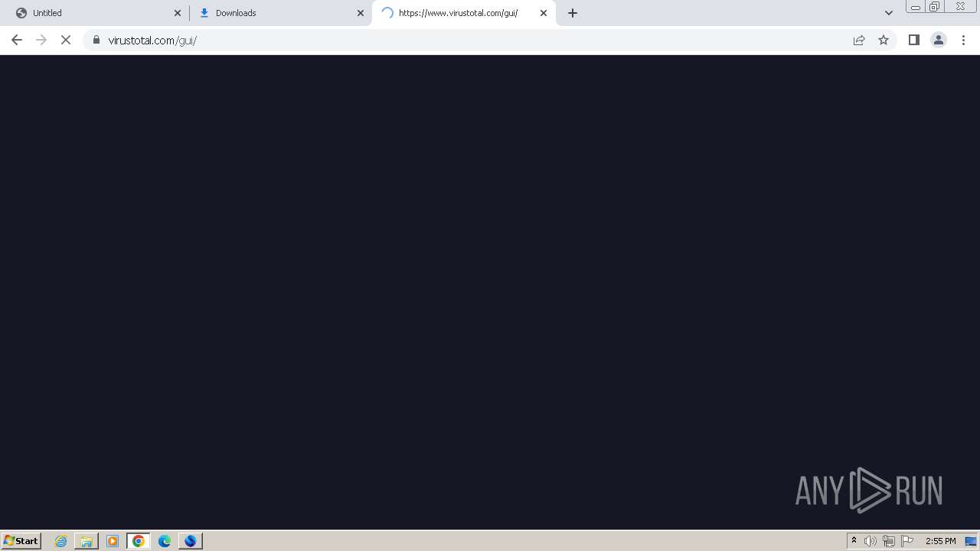Open the Chrome profile menu
Screen dimensions: 980x551
(x=939, y=40)
